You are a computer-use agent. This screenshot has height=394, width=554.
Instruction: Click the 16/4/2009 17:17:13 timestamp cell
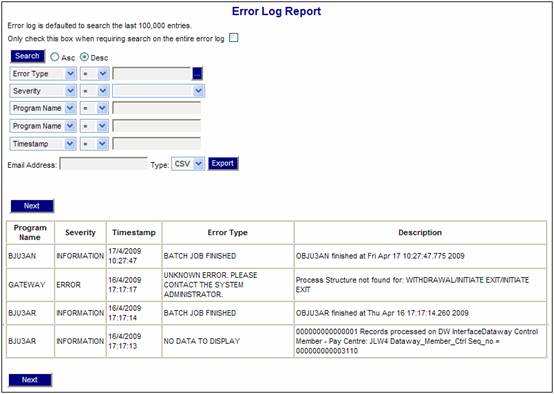(x=134, y=341)
